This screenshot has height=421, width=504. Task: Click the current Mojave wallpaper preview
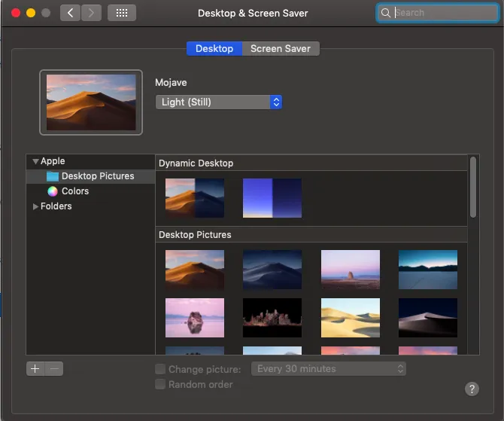tap(91, 102)
